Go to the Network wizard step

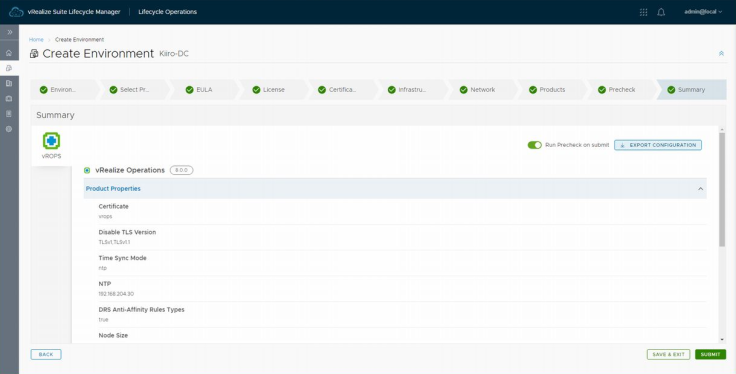click(481, 90)
